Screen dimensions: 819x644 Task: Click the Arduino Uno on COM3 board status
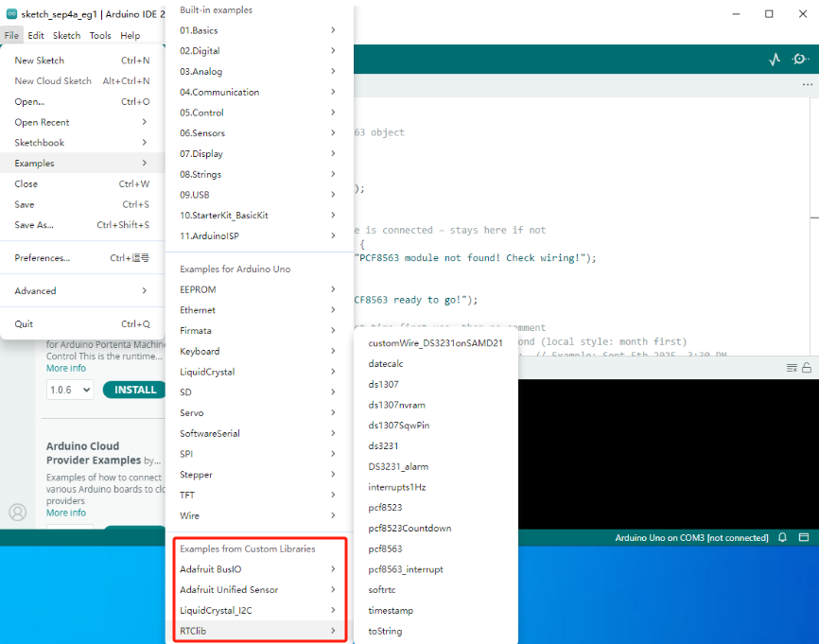pyautogui.click(x=691, y=538)
